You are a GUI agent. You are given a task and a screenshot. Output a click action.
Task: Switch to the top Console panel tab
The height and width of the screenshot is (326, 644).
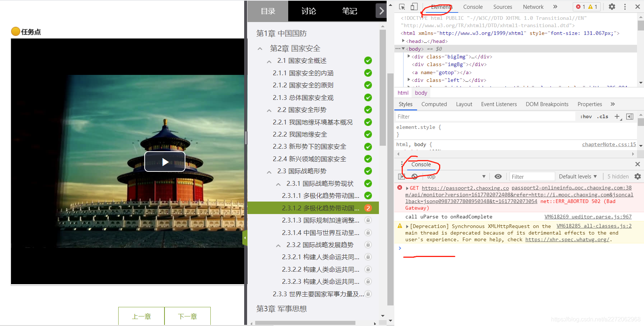point(473,7)
